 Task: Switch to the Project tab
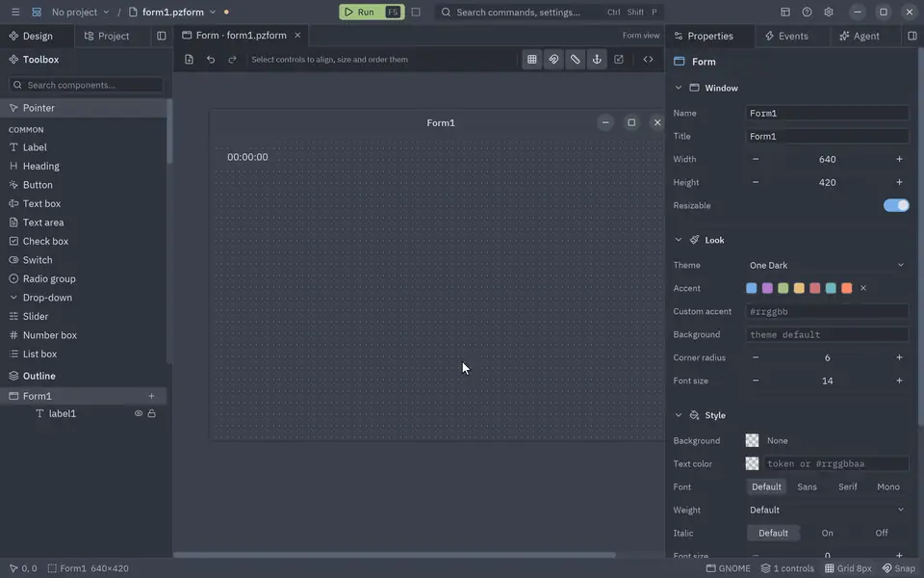pyautogui.click(x=107, y=36)
